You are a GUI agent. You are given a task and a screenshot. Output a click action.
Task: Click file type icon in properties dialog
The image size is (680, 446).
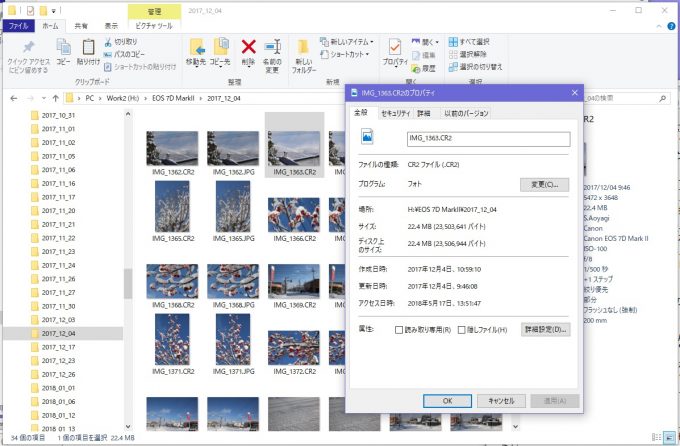click(367, 136)
